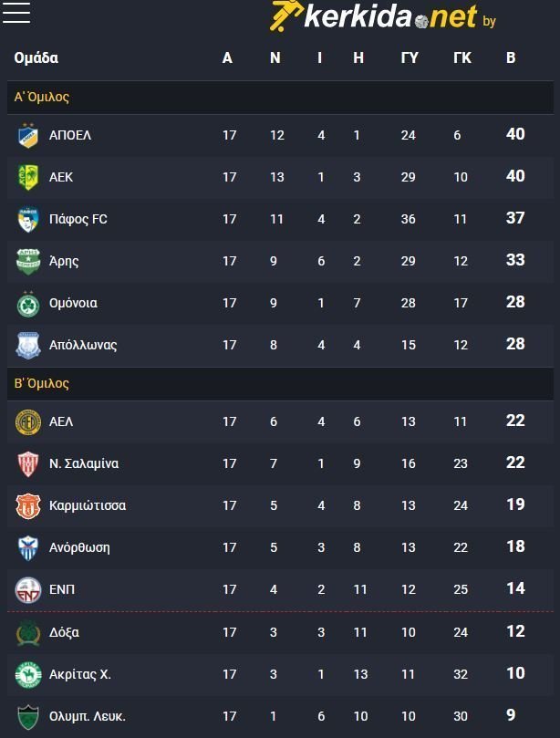This screenshot has height=738, width=560.
Task: Open the hamburger menu
Action: click(16, 12)
